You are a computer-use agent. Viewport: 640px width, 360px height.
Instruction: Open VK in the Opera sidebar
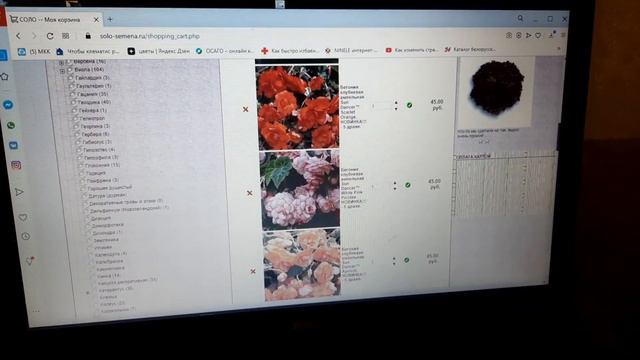(x=13, y=145)
